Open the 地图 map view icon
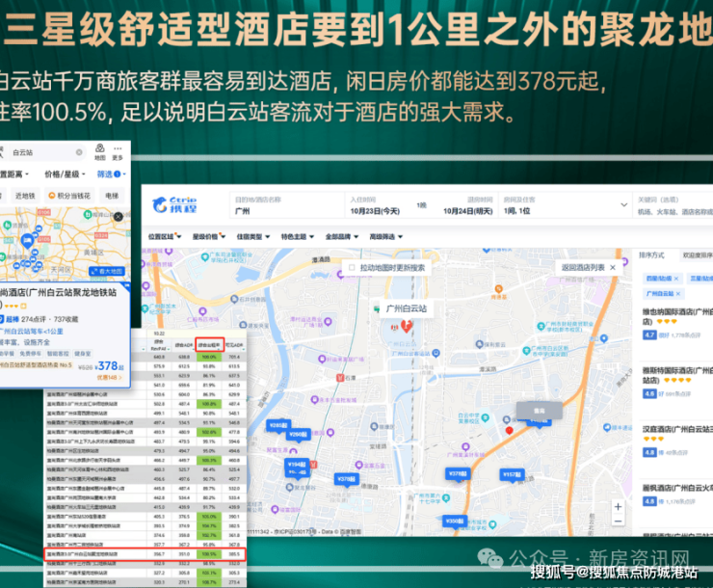The image size is (713, 588). coord(100,152)
